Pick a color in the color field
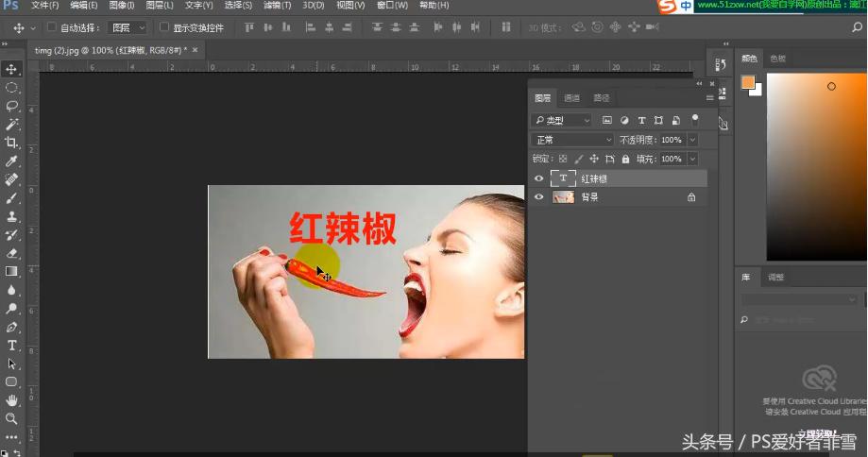The image size is (868, 457). pyautogui.click(x=816, y=166)
